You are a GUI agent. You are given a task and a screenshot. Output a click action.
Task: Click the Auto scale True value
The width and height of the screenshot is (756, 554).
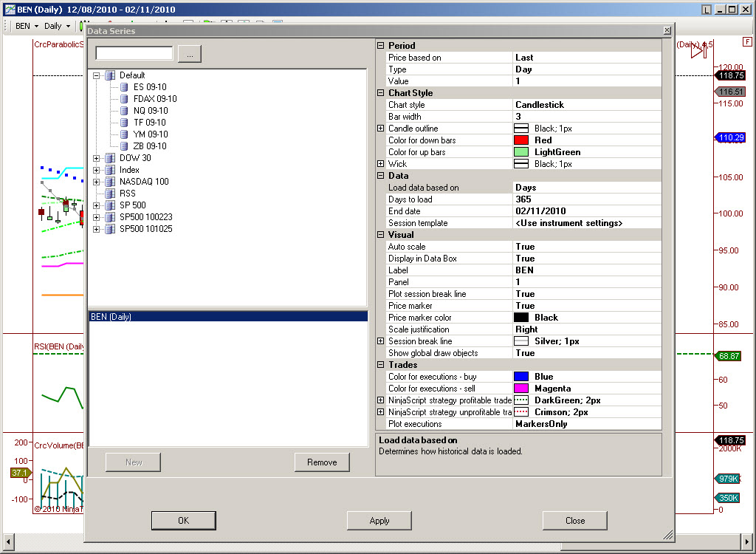(587, 247)
